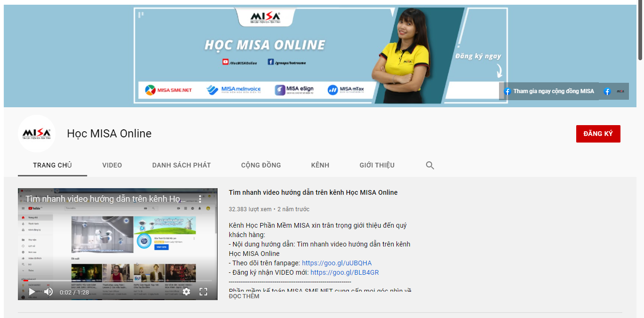Open the goo.gl/BLB4GR subscribe link
644x318 pixels.
click(x=345, y=272)
